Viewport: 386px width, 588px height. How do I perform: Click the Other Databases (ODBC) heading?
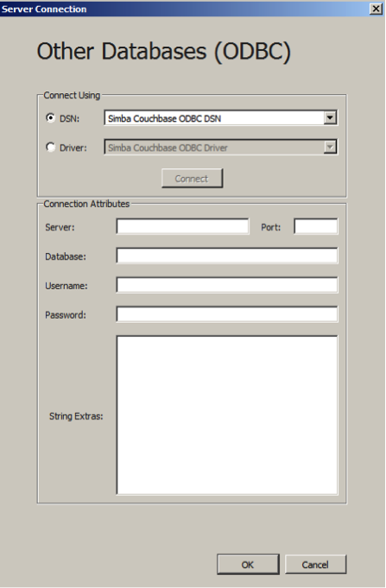pyautogui.click(x=163, y=52)
